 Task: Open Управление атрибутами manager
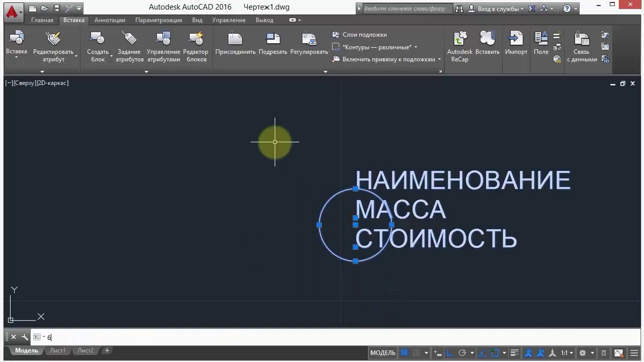164,46
